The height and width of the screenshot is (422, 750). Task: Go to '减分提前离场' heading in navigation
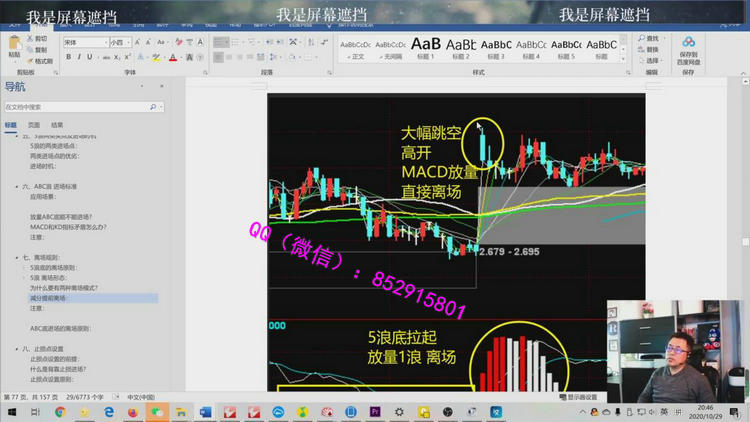click(48, 298)
